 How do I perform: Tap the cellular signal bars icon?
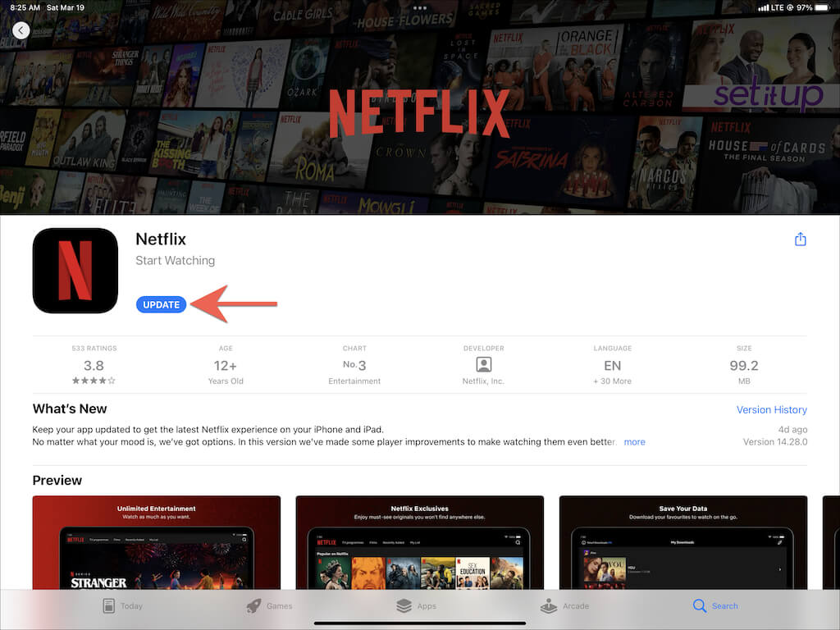tap(763, 7)
